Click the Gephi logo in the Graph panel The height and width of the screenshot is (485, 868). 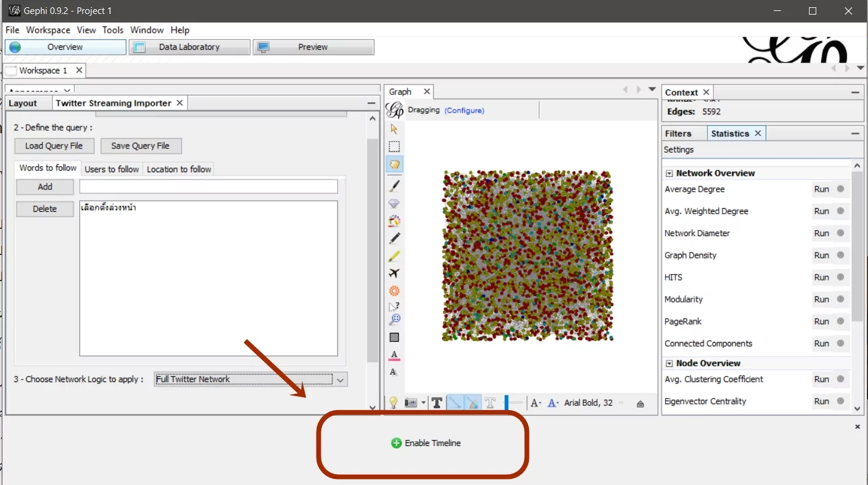pyautogui.click(x=395, y=110)
